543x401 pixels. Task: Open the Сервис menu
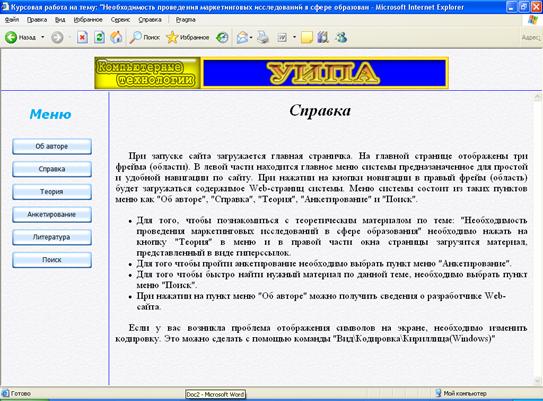point(120,20)
